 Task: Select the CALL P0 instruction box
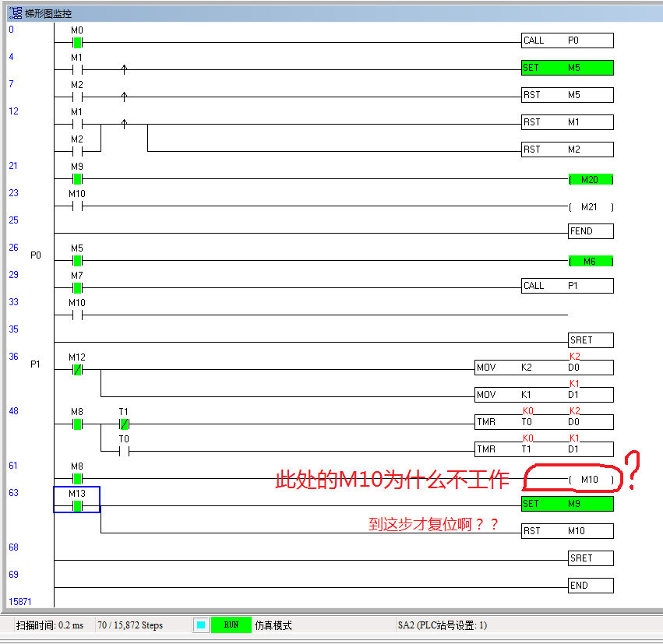tap(567, 40)
